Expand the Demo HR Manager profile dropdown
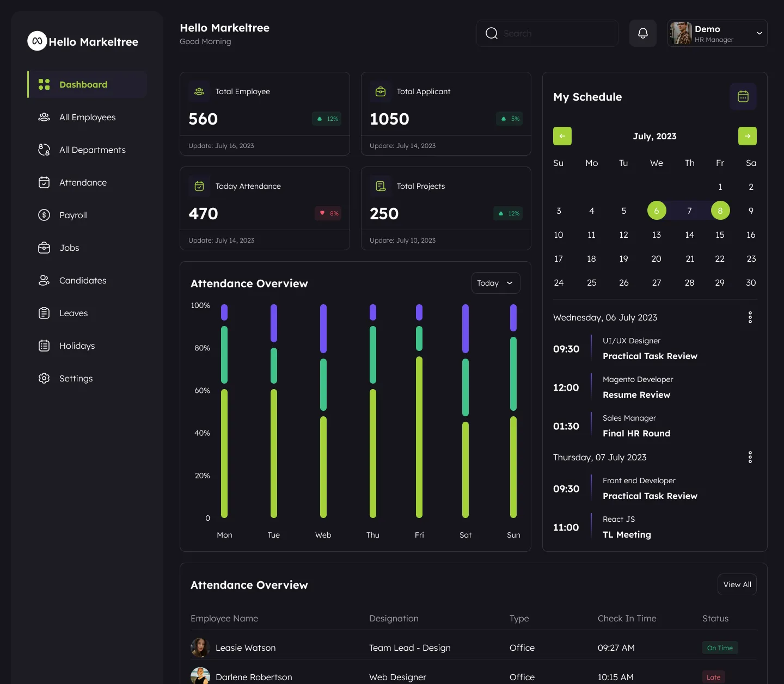The width and height of the screenshot is (784, 684). pos(759,33)
